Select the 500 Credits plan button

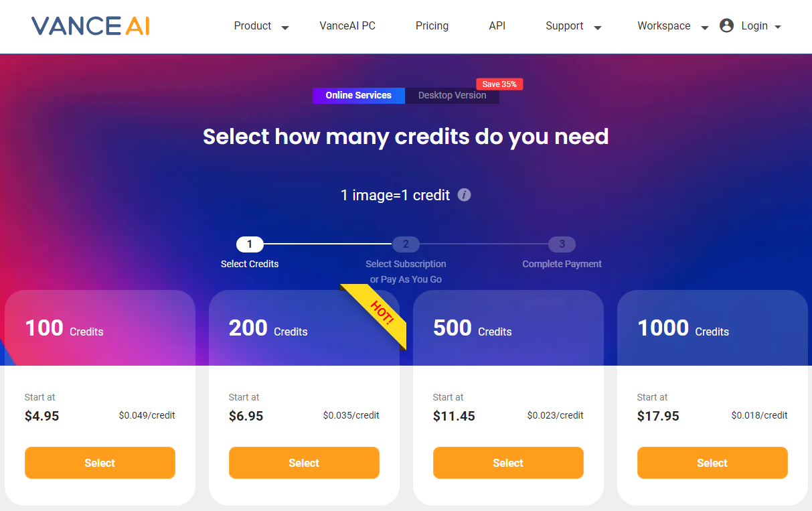tap(508, 463)
